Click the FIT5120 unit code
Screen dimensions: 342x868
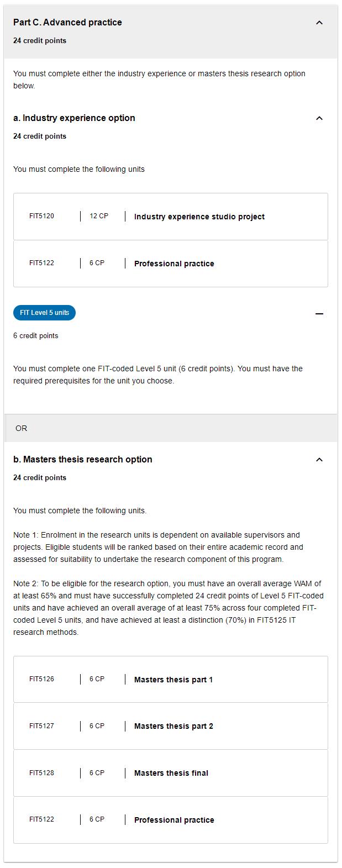coord(41,216)
